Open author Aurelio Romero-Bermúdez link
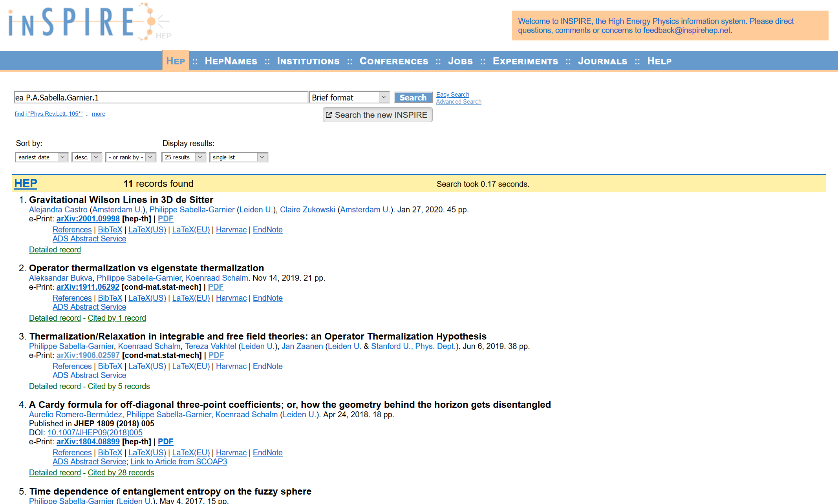838x504 pixels. [75, 415]
